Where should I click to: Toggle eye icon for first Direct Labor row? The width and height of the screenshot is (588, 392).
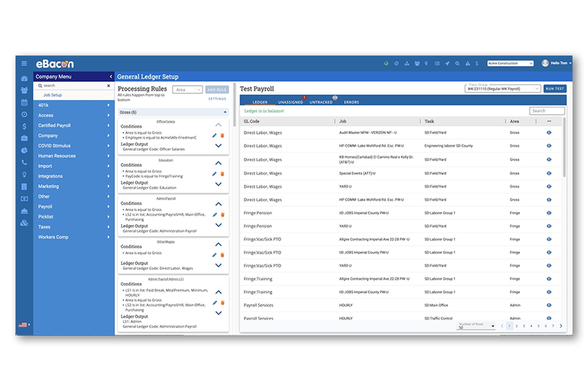click(x=549, y=133)
